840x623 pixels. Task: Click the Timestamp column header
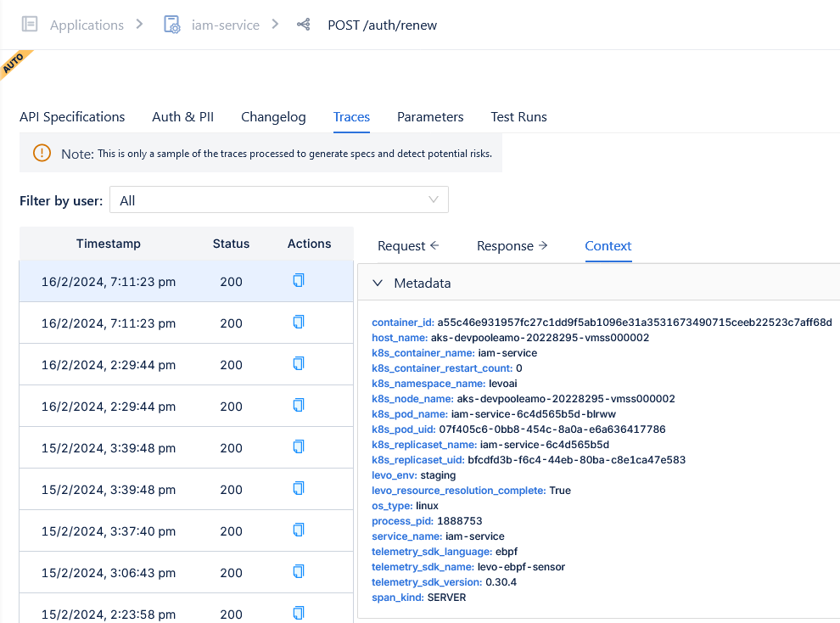108,244
